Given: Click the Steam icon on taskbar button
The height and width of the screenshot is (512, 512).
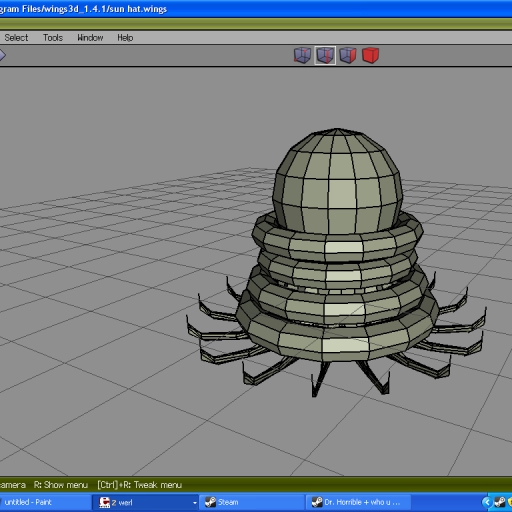Looking at the screenshot, I should click(210, 502).
